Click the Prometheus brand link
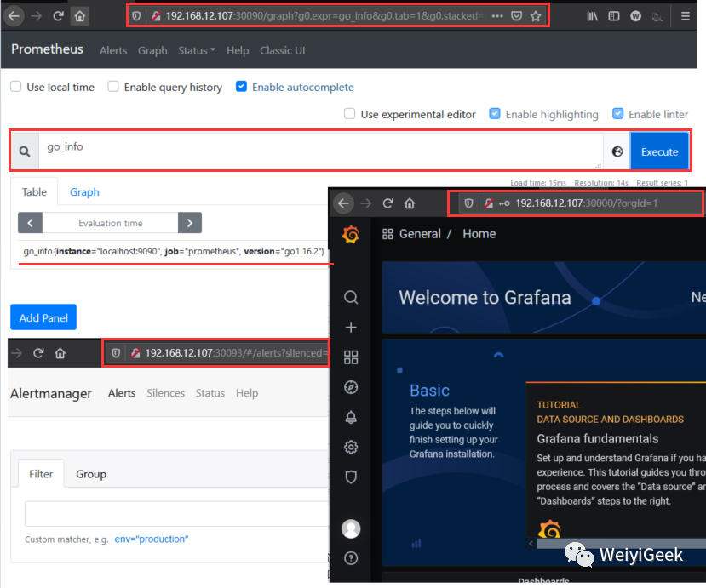 pyautogui.click(x=47, y=49)
